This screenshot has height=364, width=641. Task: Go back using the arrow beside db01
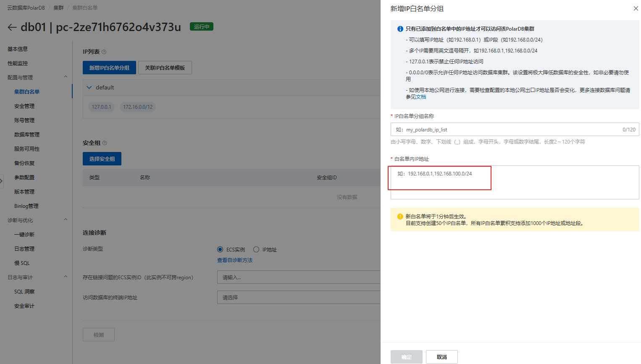tap(12, 27)
